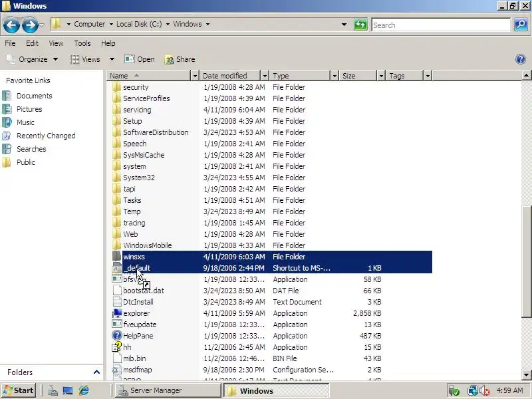This screenshot has width=532, height=399.
Task: Open the Help menu
Action: 108,43
